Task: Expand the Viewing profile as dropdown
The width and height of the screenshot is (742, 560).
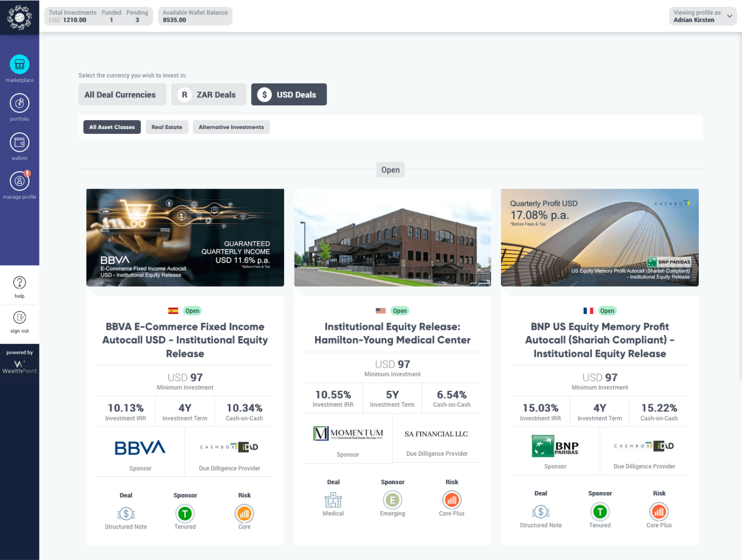Action: click(702, 16)
